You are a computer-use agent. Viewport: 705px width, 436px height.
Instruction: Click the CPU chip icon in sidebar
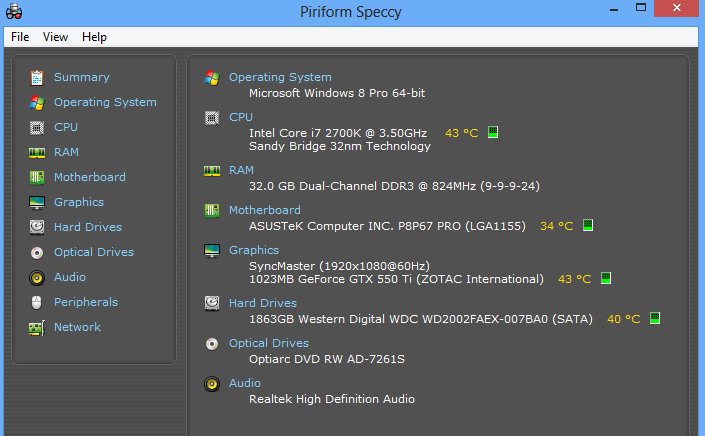pos(37,128)
